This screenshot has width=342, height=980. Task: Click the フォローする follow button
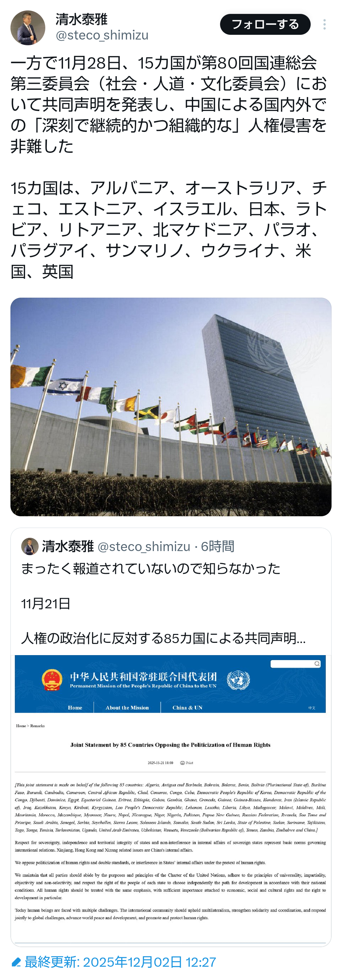click(x=265, y=24)
